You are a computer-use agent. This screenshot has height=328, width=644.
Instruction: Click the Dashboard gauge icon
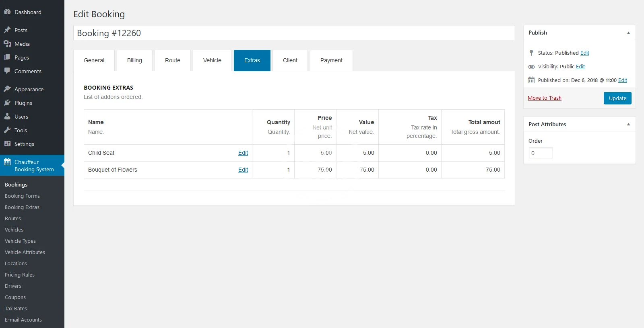pyautogui.click(x=7, y=12)
